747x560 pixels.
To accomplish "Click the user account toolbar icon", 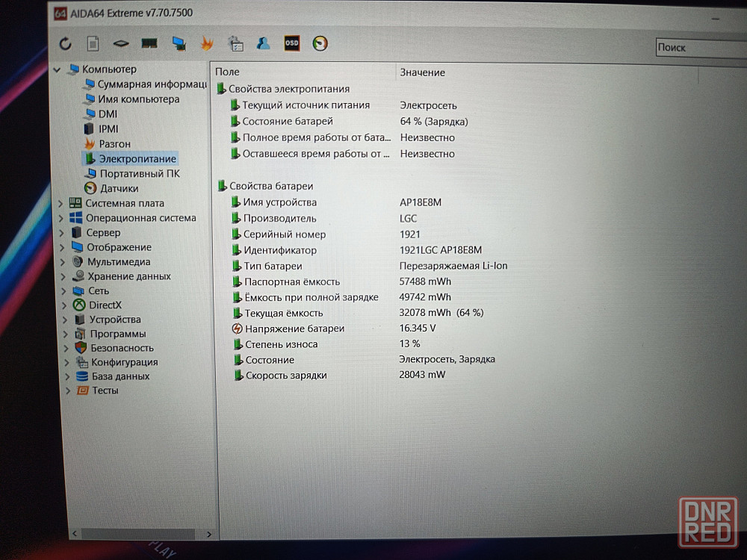I will point(263,43).
